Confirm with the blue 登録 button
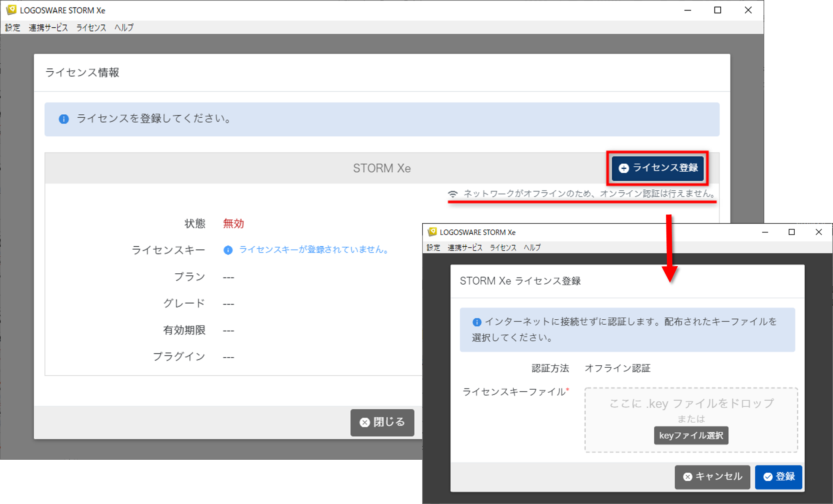Screen dimensions: 833x504 778,477
